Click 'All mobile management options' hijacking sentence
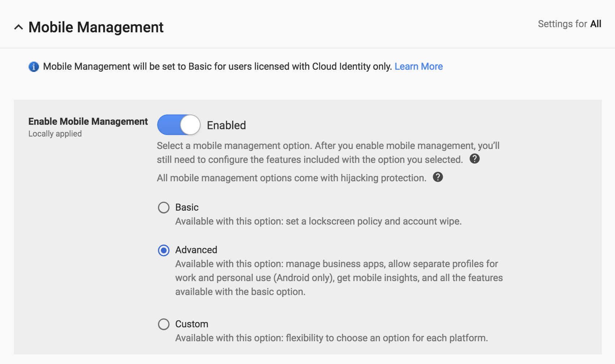Screen dimensions: 615x364 [292, 178]
